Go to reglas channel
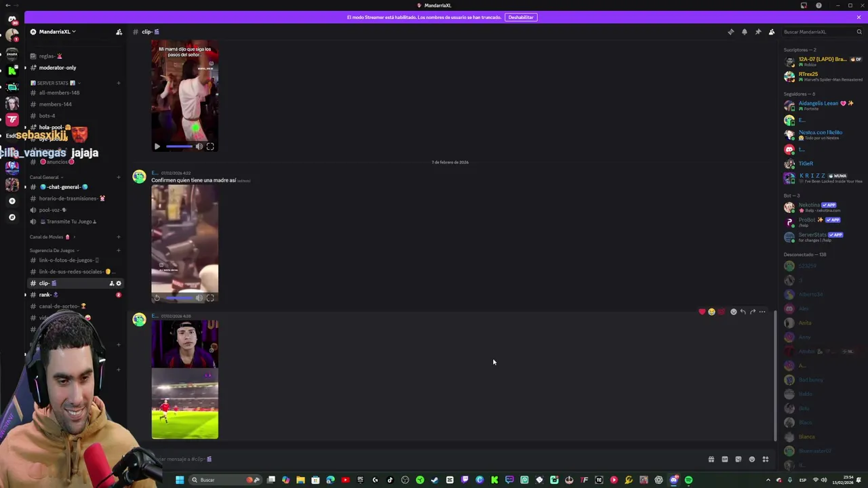 pos(75,56)
